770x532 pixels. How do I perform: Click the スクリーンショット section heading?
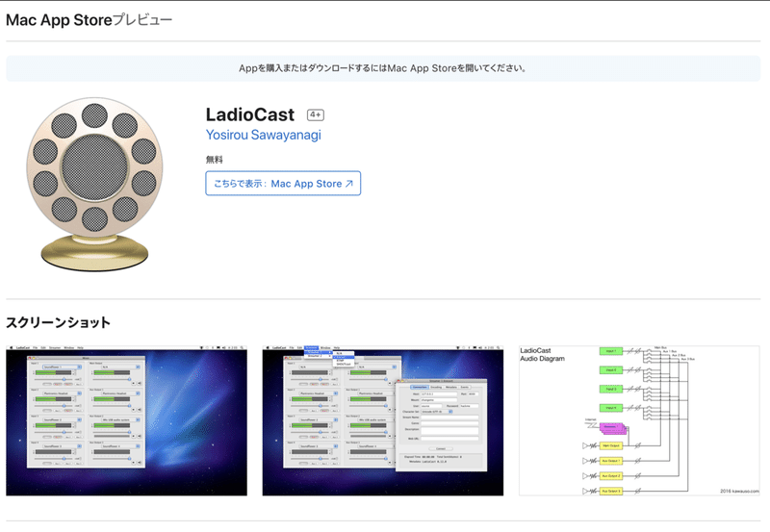[x=58, y=322]
